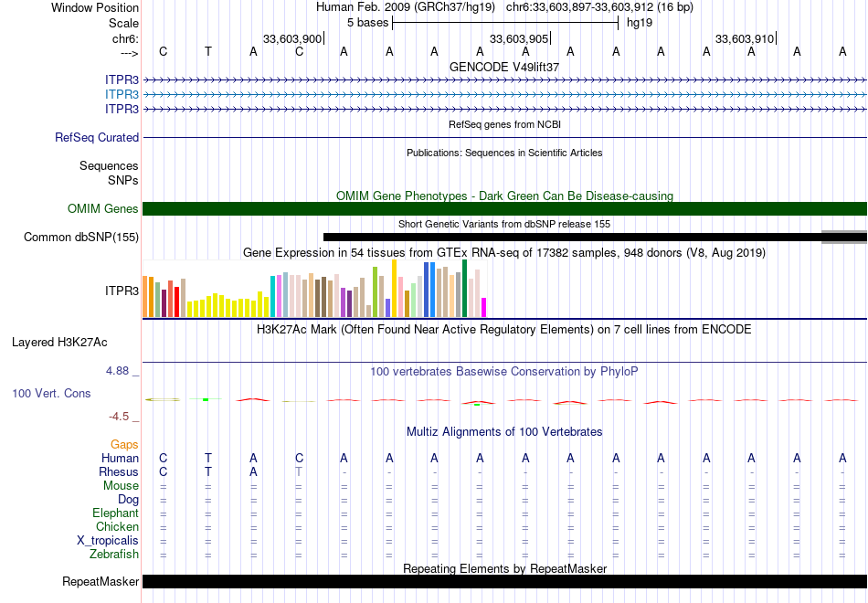This screenshot has height=603, width=868.
Task: Click the magenta bar in GTEx expression chart
Action: tap(484, 307)
